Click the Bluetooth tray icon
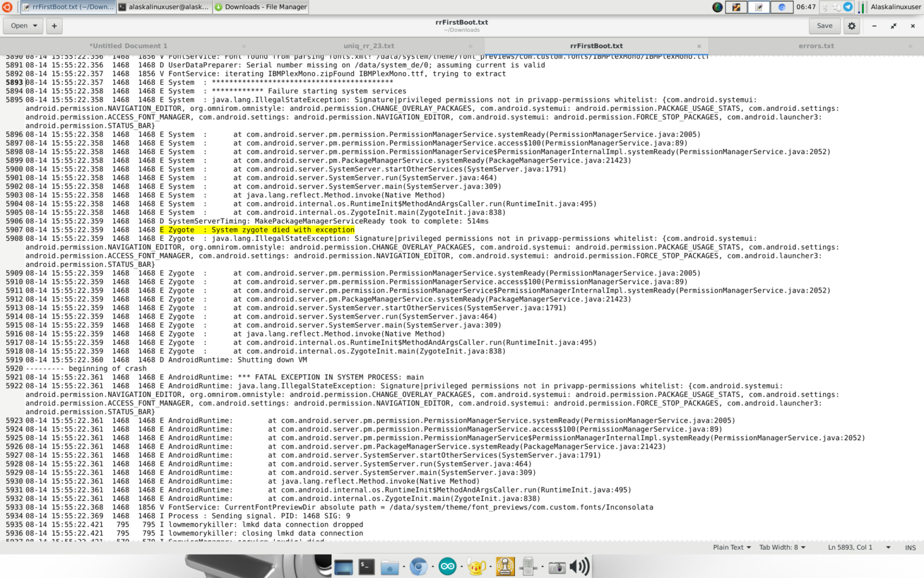The image size is (924, 578). tap(825, 7)
